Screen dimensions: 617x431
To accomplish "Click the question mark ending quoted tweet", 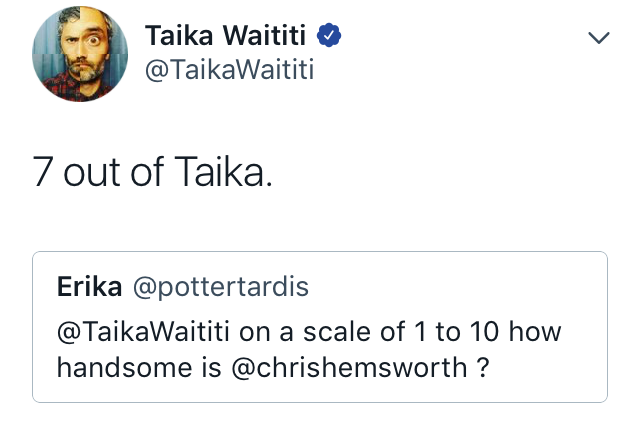I will 482,367.
